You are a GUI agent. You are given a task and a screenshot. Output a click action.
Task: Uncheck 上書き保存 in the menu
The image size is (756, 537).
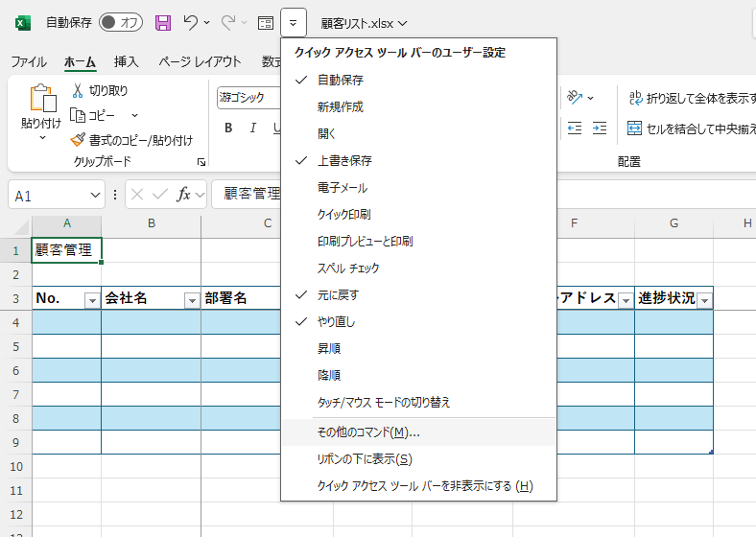tap(344, 161)
